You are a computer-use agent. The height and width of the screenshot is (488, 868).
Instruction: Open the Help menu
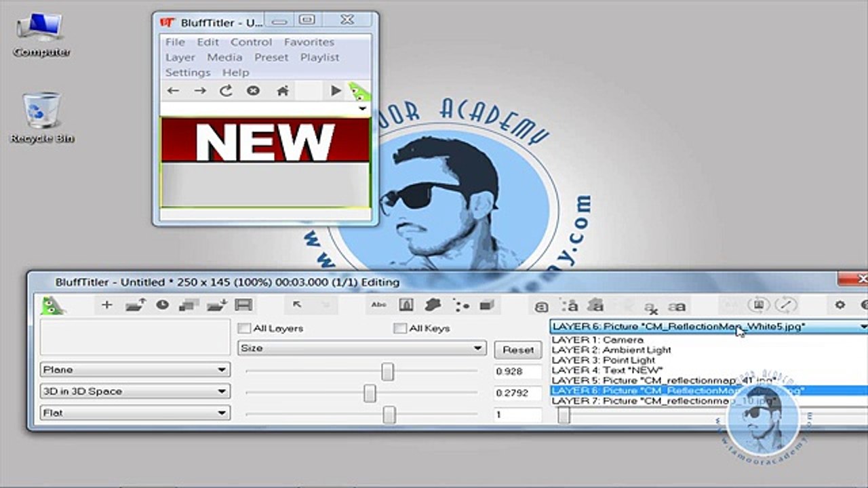point(235,73)
